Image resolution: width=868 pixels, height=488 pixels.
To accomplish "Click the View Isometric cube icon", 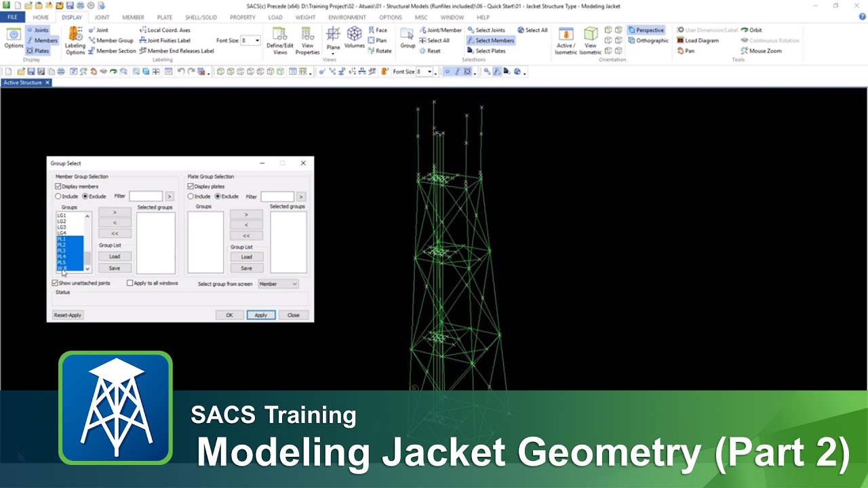I will [591, 41].
